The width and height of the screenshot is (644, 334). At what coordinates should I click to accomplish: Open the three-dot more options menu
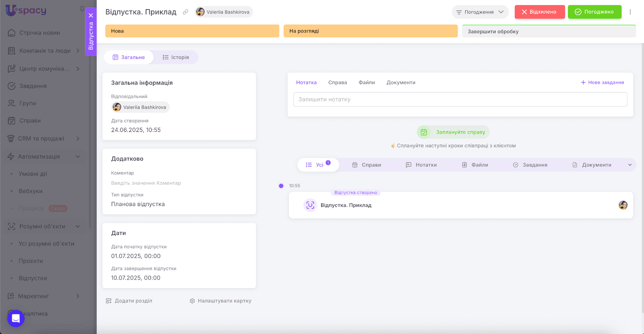[630, 12]
